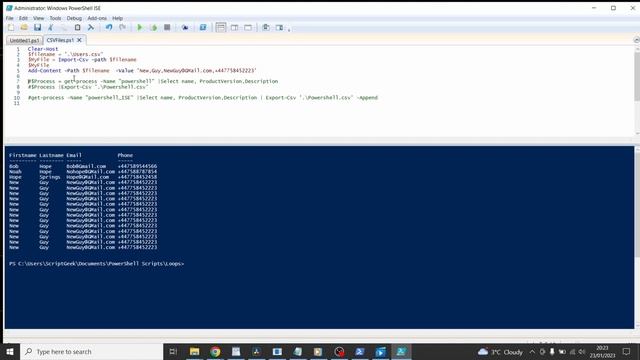The height and width of the screenshot is (360, 640).
Task: Show Command window toolbar icon
Action: click(x=266, y=27)
